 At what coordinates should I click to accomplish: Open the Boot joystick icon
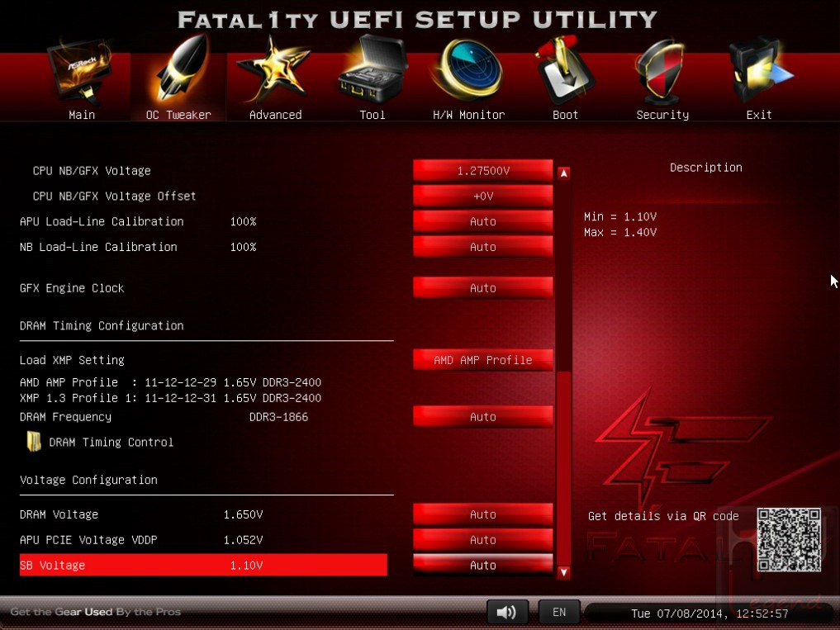[565, 69]
